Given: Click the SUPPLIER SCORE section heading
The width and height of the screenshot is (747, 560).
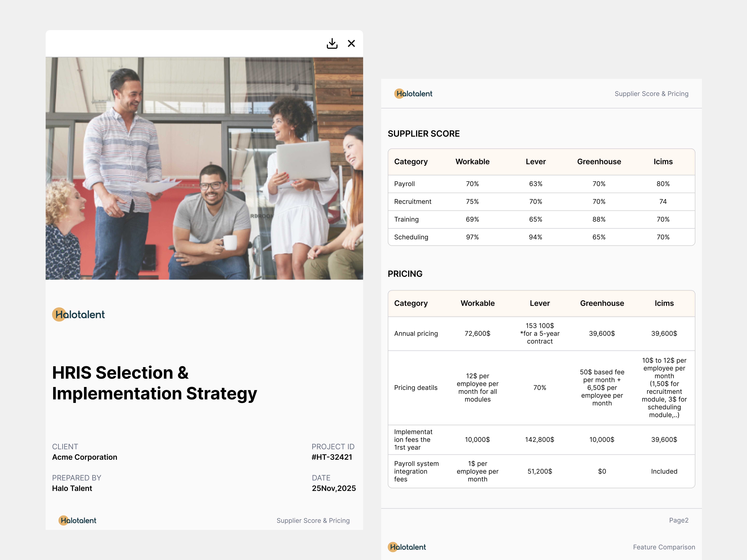Looking at the screenshot, I should [x=423, y=134].
